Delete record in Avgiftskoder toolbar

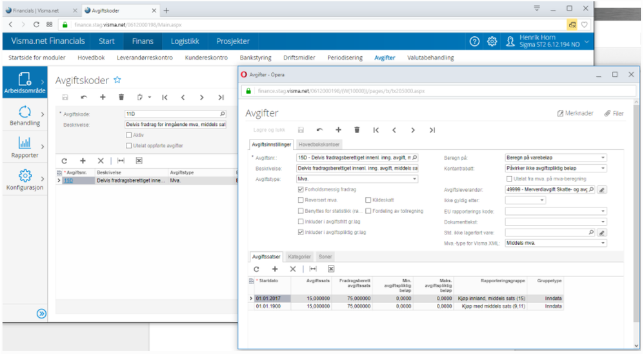(x=121, y=98)
